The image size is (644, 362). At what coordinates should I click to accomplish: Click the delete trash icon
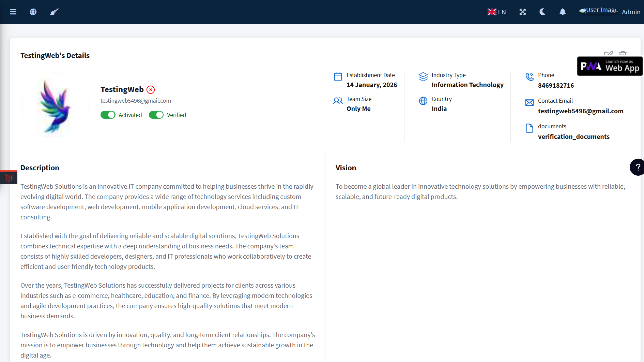tap(623, 54)
